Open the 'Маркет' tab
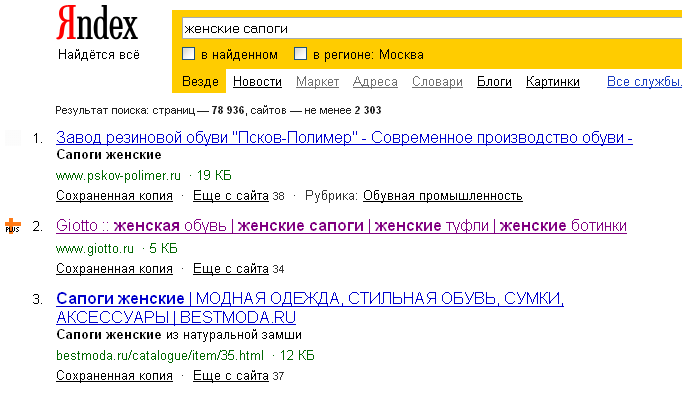Image resolution: width=682 pixels, height=393 pixels. tap(318, 81)
